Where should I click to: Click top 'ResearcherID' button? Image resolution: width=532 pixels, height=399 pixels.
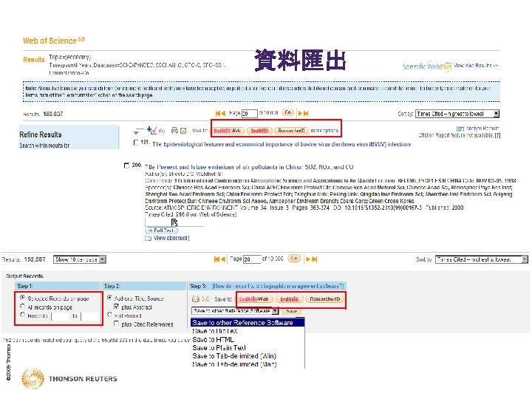[291, 131]
